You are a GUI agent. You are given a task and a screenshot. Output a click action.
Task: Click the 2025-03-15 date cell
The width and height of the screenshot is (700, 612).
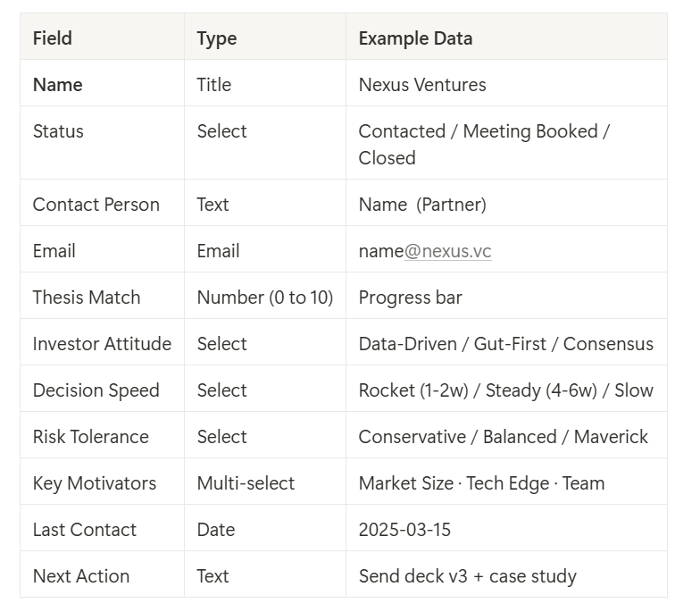click(404, 530)
